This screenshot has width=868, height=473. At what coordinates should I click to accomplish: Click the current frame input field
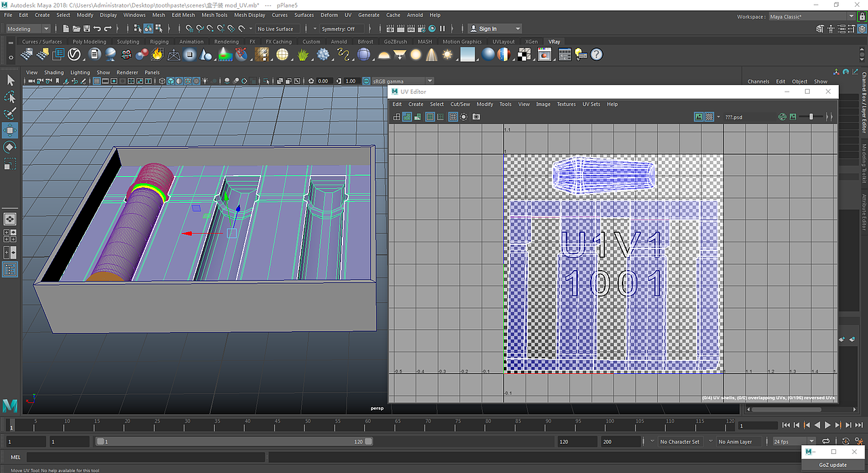757,425
